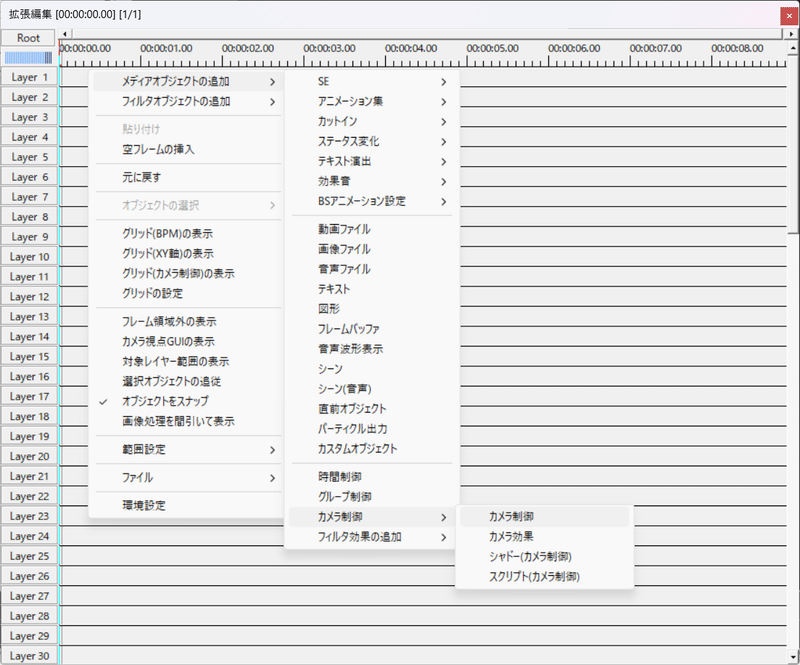Expand フィルタ効果の追加 submenu
This screenshot has height=665, width=800.
372,537
